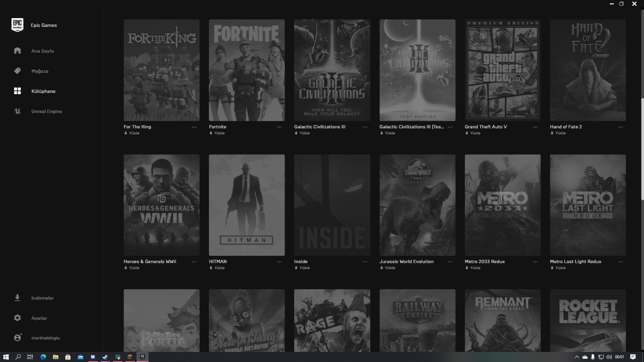Click the 'Epic Games' sidebar title text

click(x=44, y=25)
